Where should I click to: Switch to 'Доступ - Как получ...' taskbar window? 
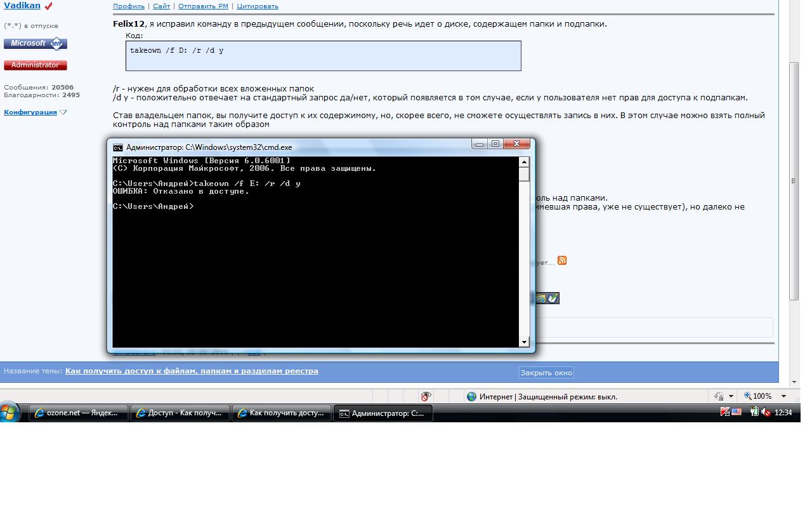180,413
